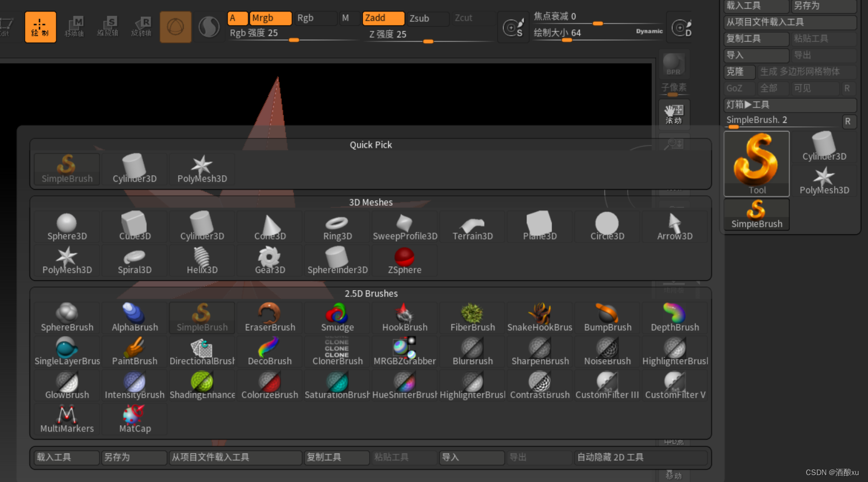The image size is (868, 482).
Task: Select Cylinder3D in Quick Pick row
Action: point(135,169)
